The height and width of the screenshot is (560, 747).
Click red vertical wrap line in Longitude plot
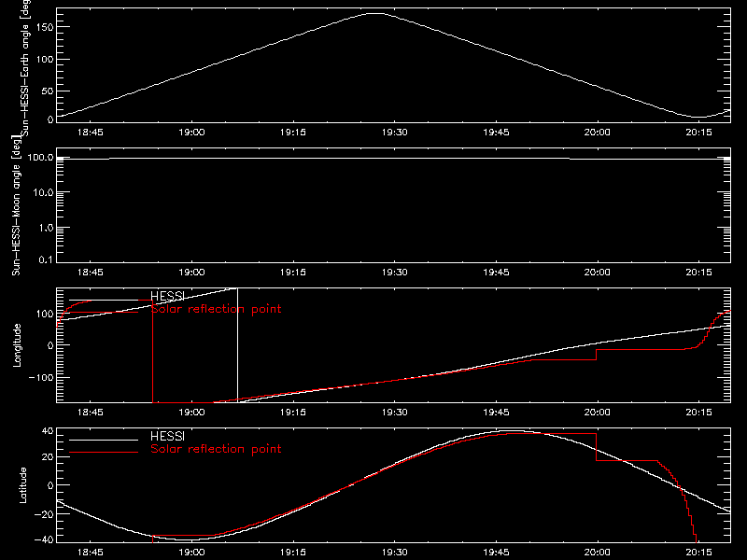pyautogui.click(x=152, y=352)
